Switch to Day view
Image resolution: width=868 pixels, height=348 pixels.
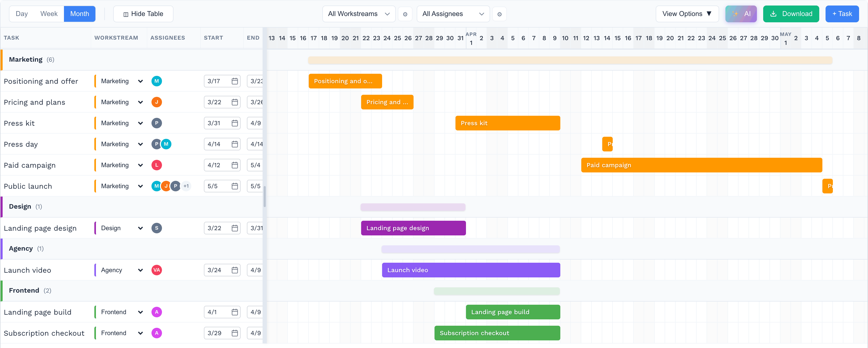click(22, 14)
